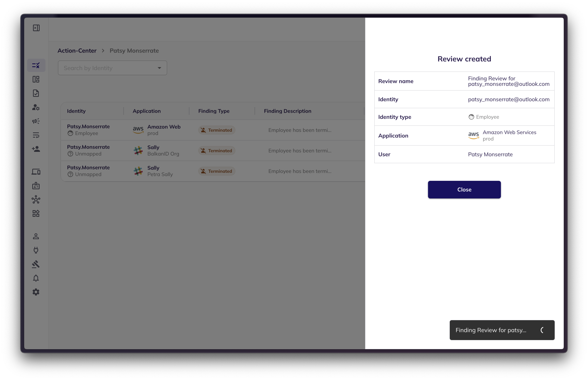Expand the Search by Identity dropdown arrow
588x380 pixels.
coord(159,68)
